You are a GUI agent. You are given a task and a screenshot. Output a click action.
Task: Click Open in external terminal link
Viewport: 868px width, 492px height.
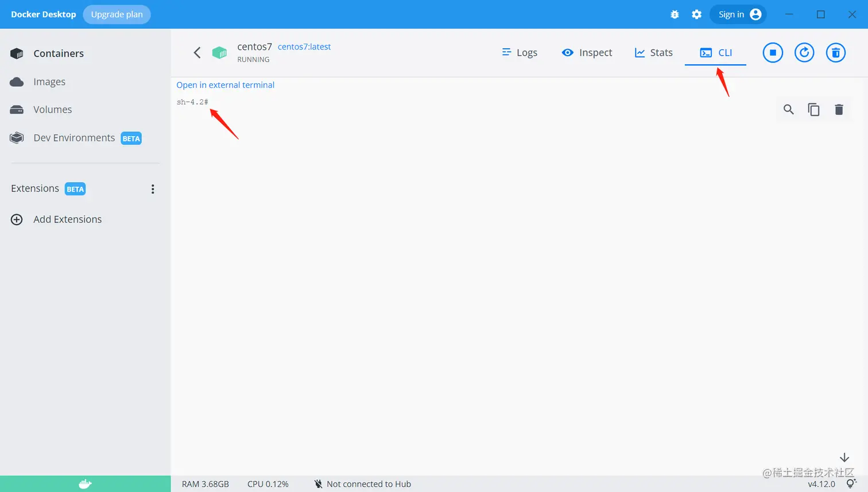225,85
